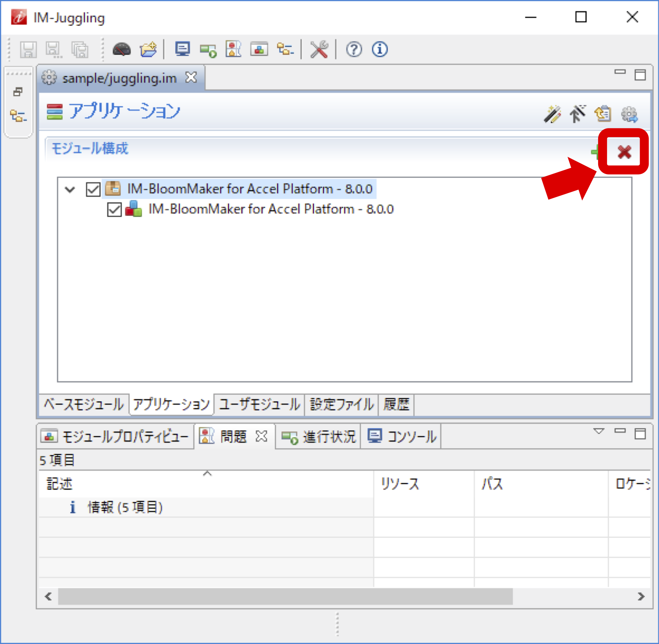
Task: Click the モジュール構成 section title
Action: coord(90,148)
